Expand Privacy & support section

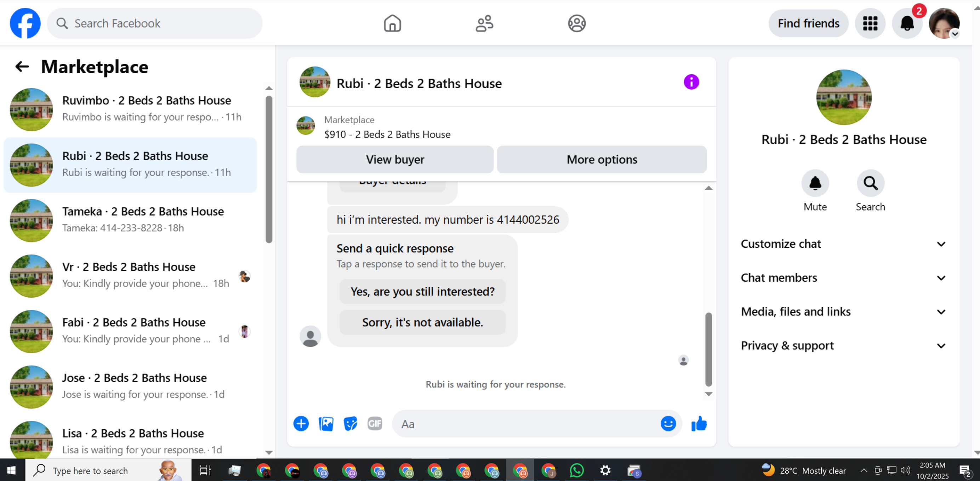pyautogui.click(x=843, y=345)
